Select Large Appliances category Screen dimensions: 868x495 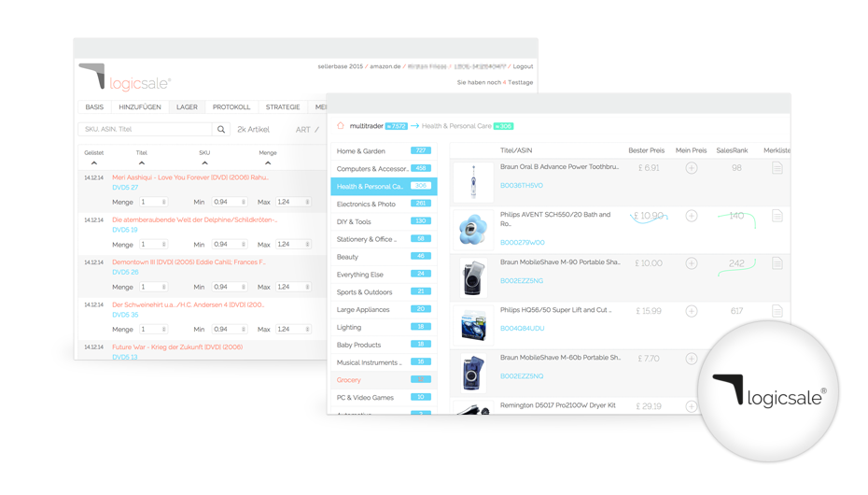384,309
